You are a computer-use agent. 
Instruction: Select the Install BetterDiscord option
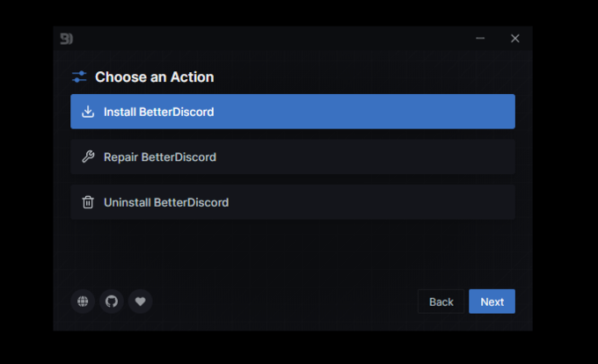(293, 112)
